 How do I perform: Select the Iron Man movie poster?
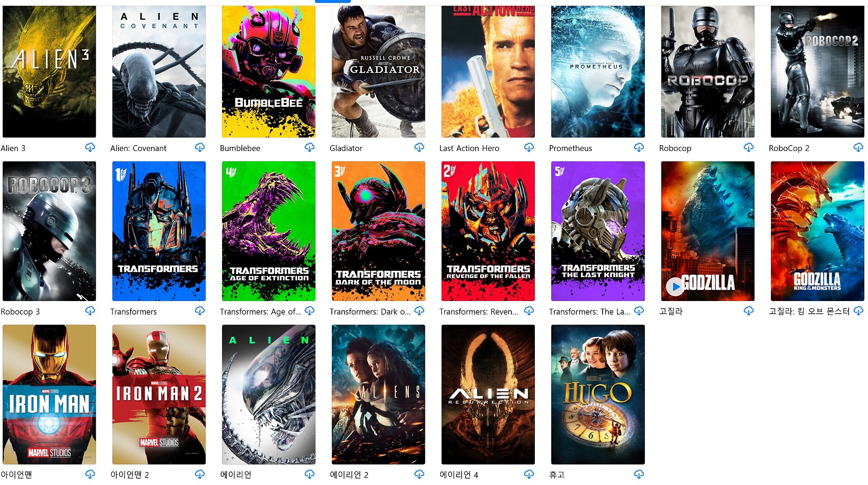49,394
